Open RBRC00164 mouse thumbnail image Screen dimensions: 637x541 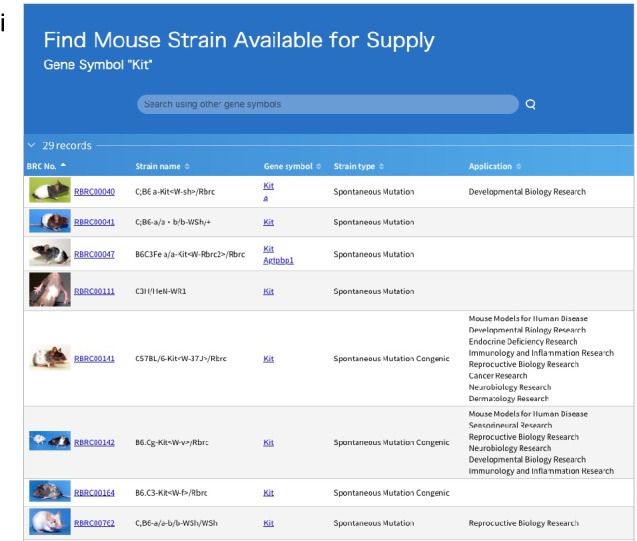pos(48,492)
